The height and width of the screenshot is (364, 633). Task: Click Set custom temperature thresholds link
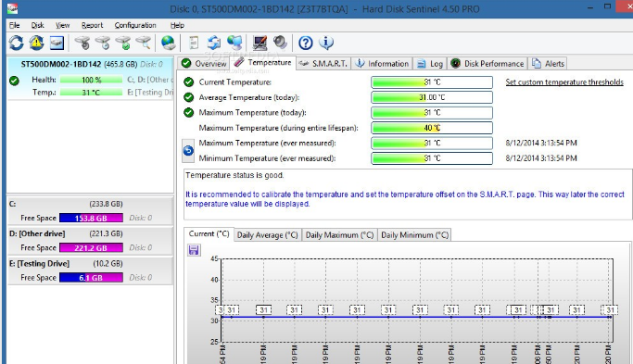[564, 82]
